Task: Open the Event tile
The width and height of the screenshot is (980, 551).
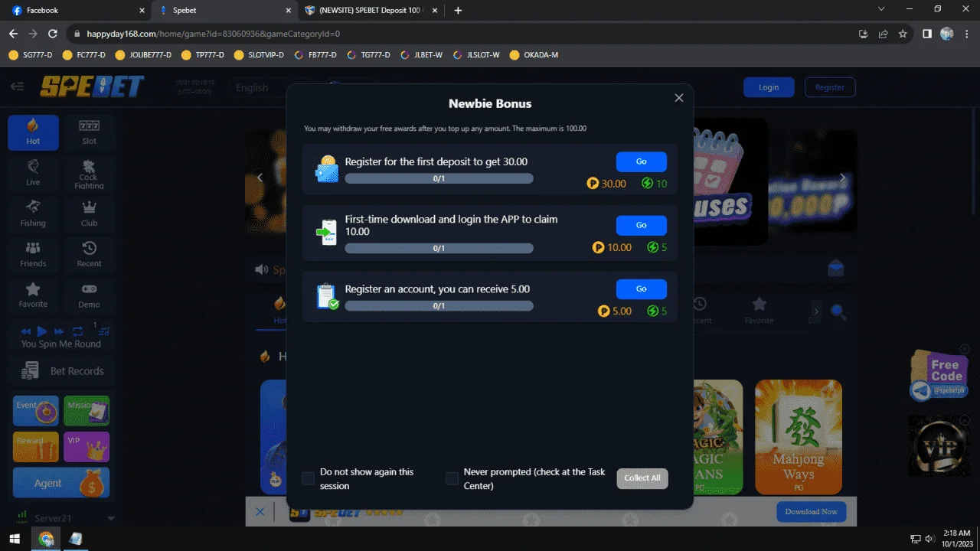Action: [x=36, y=411]
